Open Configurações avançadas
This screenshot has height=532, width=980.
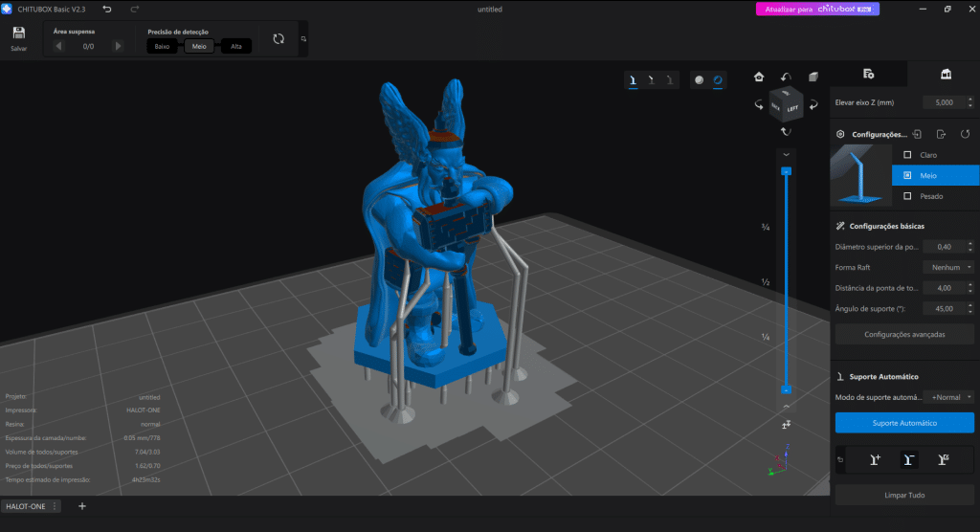click(904, 335)
